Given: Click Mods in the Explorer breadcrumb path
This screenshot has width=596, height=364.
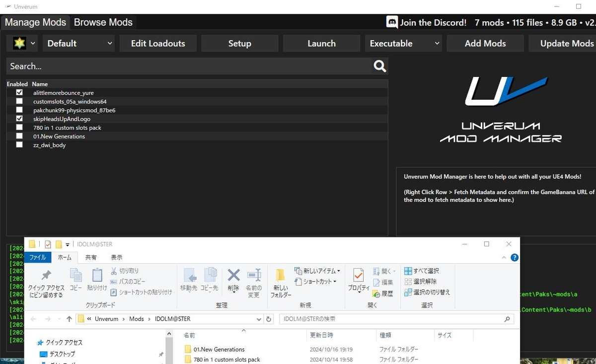Looking at the screenshot, I should 137,319.
